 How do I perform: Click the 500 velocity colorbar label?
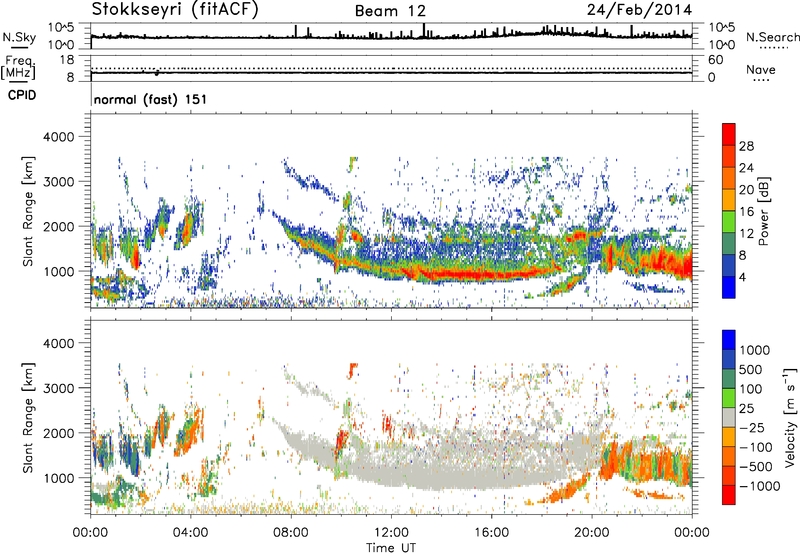pos(751,370)
